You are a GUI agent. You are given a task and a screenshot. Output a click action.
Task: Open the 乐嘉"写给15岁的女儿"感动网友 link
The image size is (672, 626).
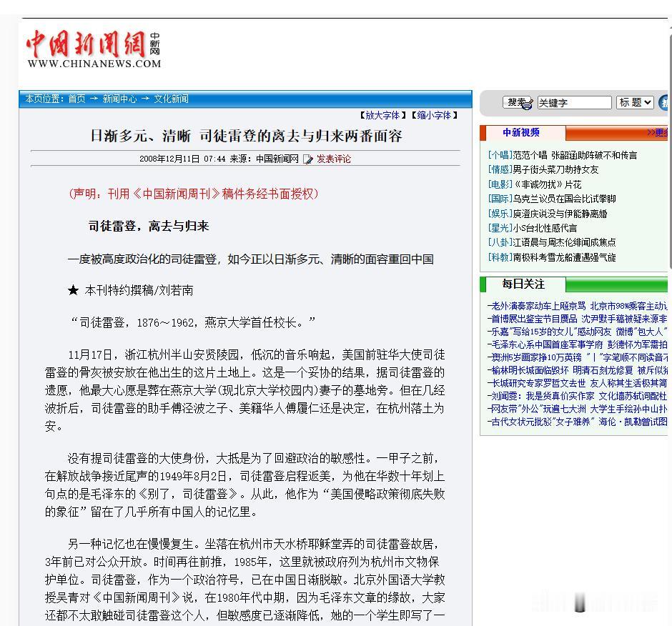coord(550,332)
